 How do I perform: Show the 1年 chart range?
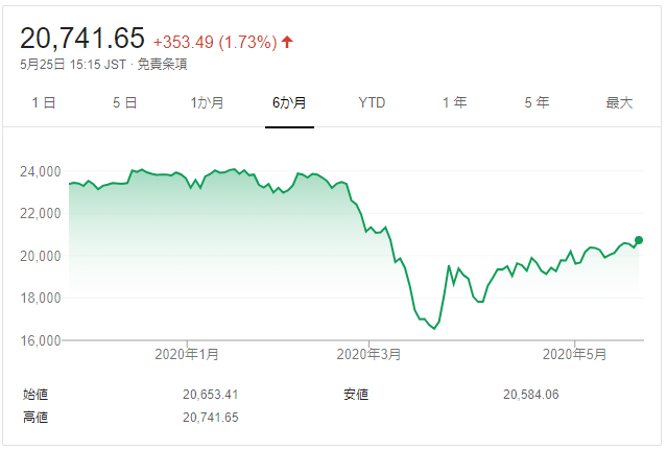(454, 103)
